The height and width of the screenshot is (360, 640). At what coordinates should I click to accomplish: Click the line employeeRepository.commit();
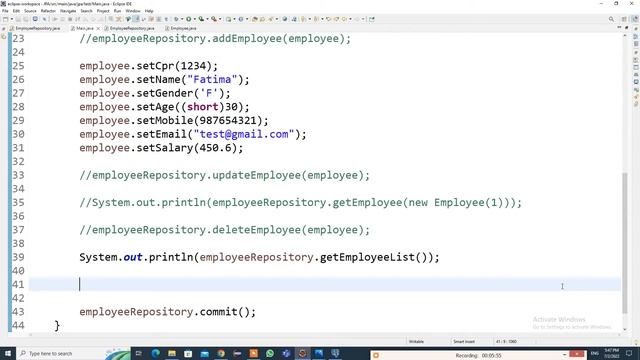(x=167, y=312)
